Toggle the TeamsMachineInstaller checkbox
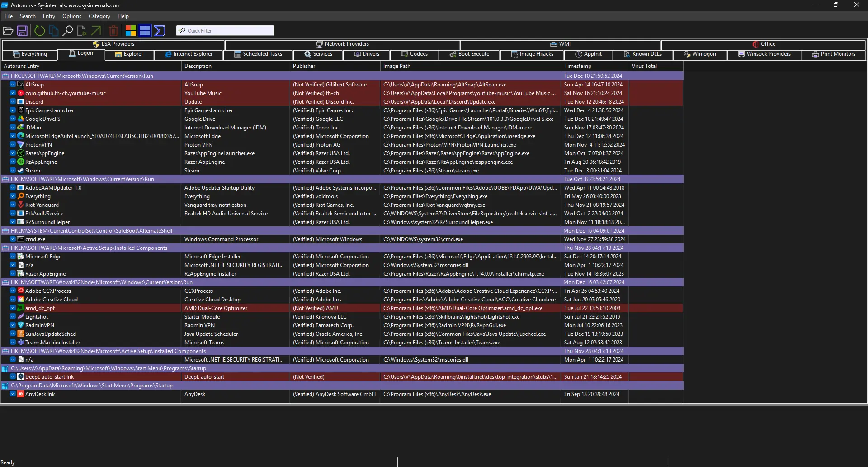Viewport: 868px width, 467px height. click(13, 343)
